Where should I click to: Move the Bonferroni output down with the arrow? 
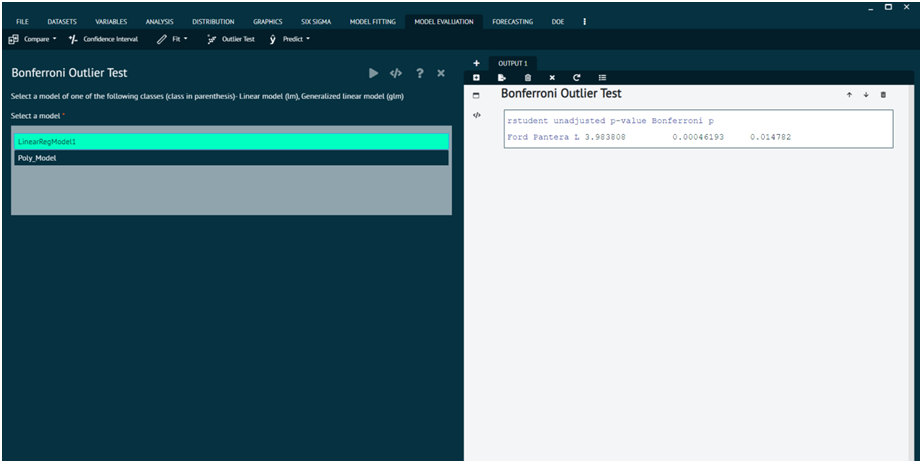[x=866, y=95]
